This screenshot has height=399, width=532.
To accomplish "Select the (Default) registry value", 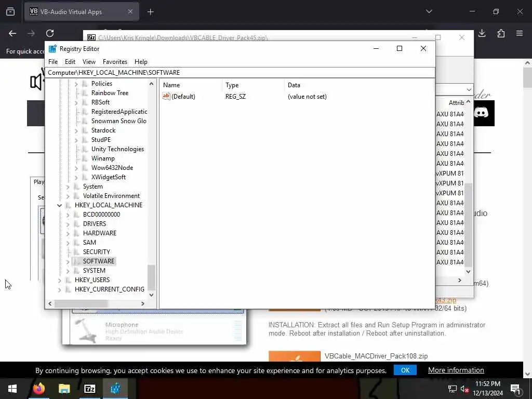I will click(x=183, y=96).
